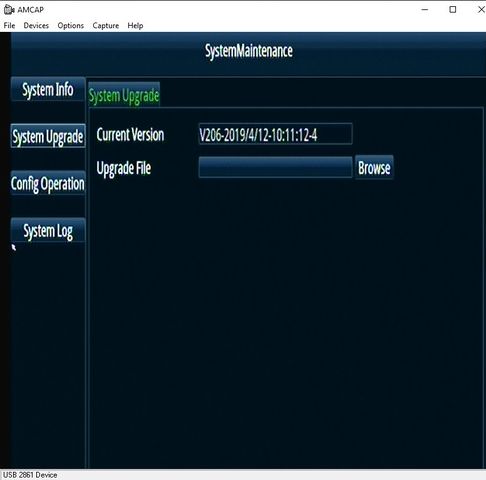Image resolution: width=486 pixels, height=480 pixels.
Task: Open the Config Operation section
Action: (48, 183)
